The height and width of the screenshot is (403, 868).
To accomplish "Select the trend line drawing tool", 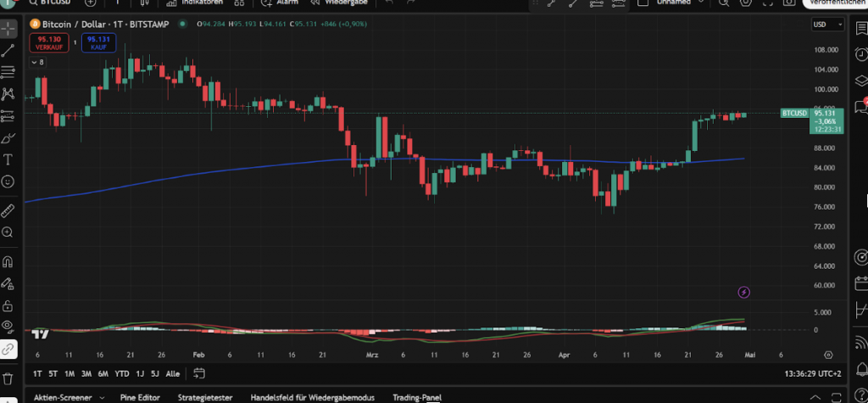I will (8, 49).
